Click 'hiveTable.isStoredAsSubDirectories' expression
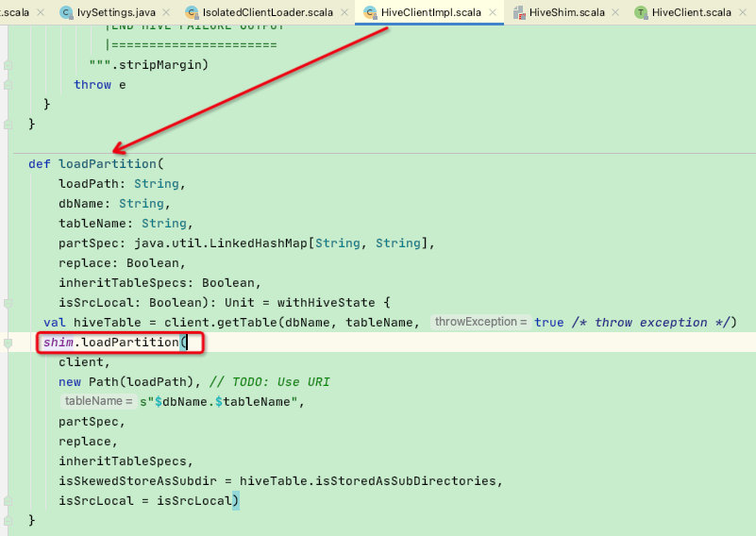756x536 pixels. 367,481
